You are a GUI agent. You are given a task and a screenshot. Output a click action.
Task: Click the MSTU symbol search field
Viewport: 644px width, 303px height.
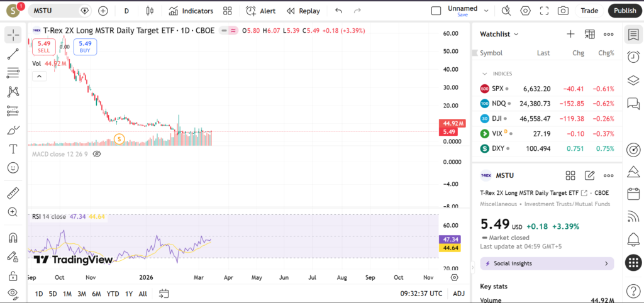[x=52, y=11]
